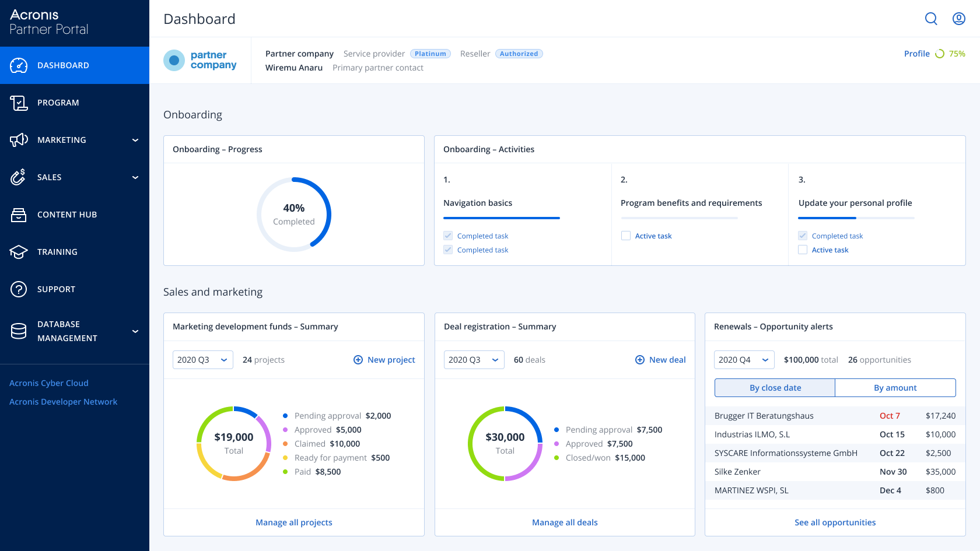980x551 pixels.
Task: Open Training via graduation cap icon
Action: [19, 252]
